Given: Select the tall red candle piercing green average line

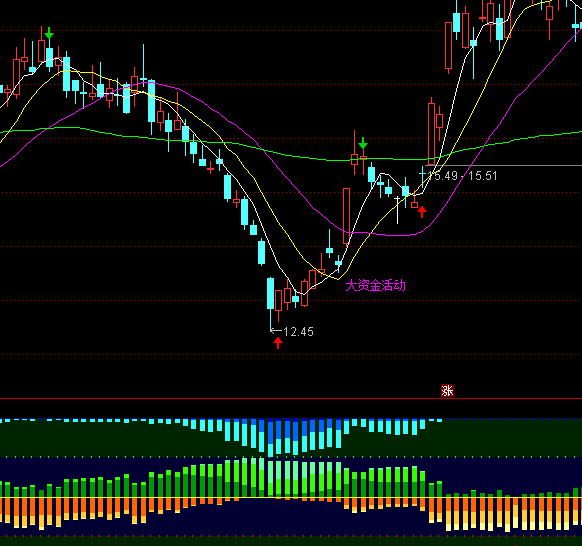Looking at the screenshot, I should (x=431, y=132).
